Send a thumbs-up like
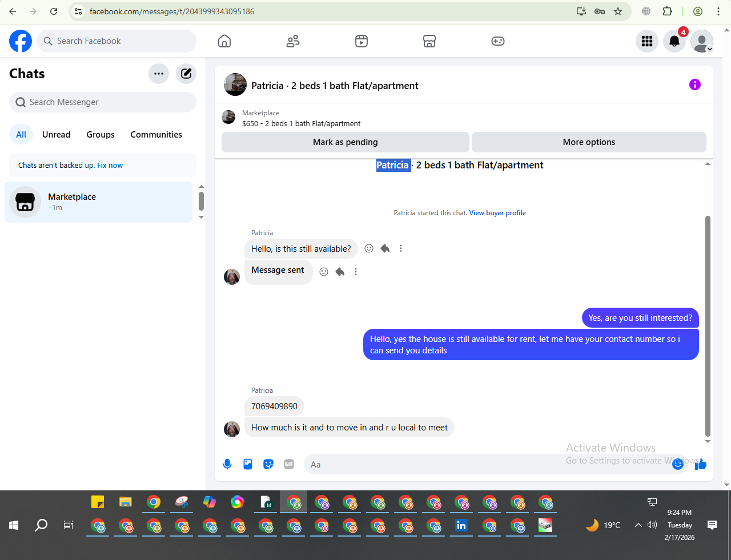This screenshot has height=560, width=731. [x=701, y=464]
